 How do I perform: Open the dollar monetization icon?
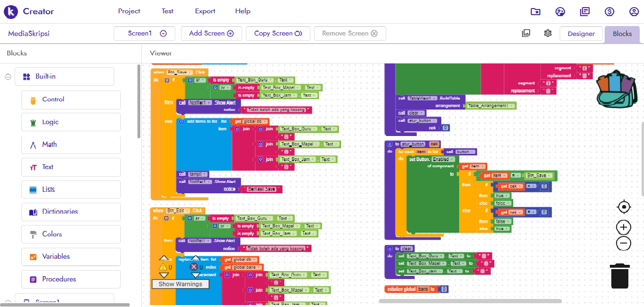tap(609, 12)
